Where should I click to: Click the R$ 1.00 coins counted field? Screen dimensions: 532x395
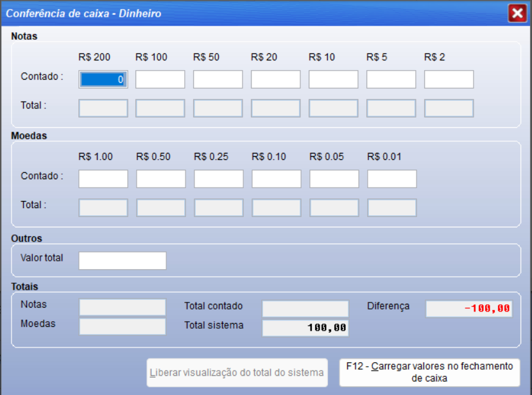103,179
